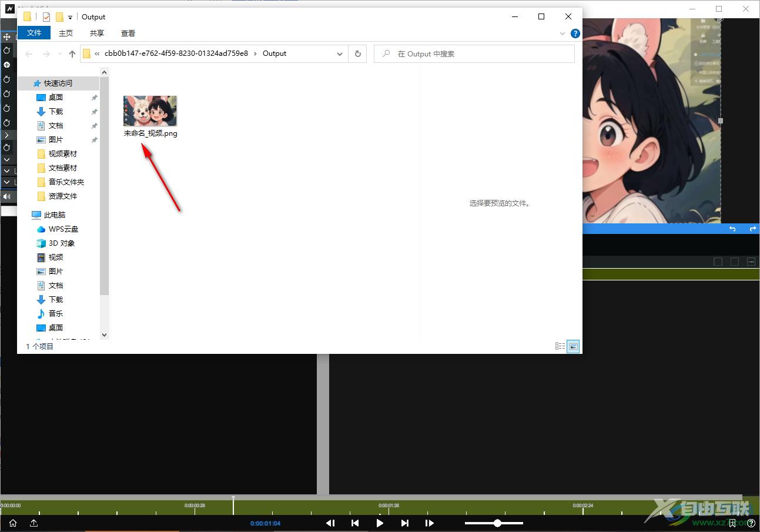The width and height of the screenshot is (760, 532).
Task: Click the bookmark icon in the editor bottom bar
Action: click(x=732, y=523)
